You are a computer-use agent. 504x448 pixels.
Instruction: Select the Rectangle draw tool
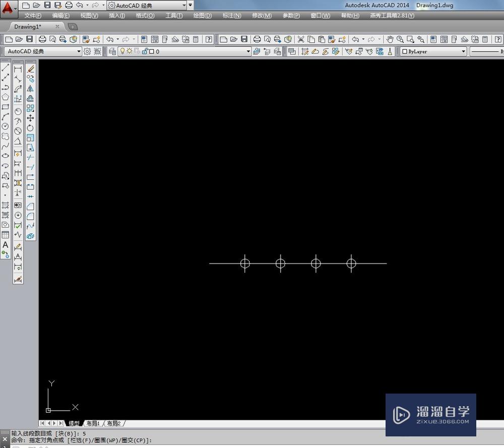pyautogui.click(x=6, y=107)
